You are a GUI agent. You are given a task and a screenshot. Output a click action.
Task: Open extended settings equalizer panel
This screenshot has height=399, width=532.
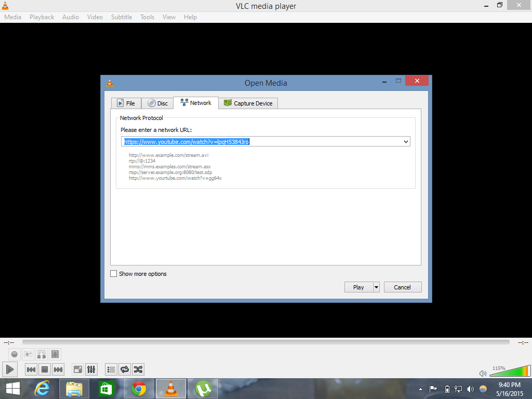click(x=91, y=369)
